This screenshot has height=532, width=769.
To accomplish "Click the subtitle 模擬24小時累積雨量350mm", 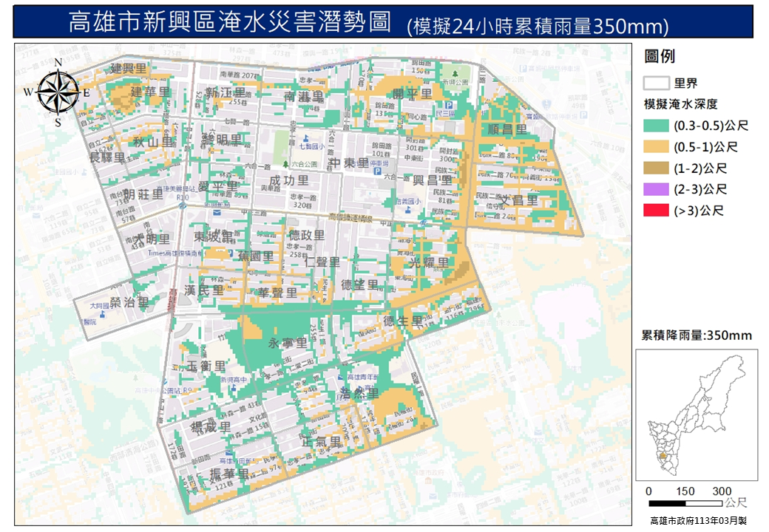I will tap(538, 27).
